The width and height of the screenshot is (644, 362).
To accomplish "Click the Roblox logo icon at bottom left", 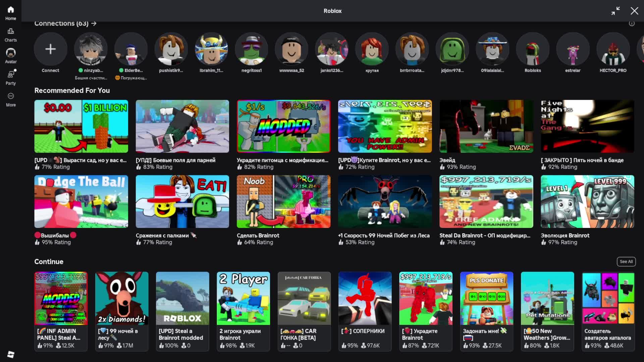I will click(11, 354).
